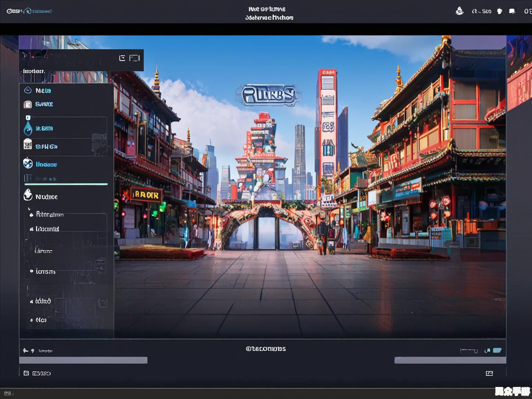
Task: Click the white icon beside Nudhice
Action: [x=28, y=195]
